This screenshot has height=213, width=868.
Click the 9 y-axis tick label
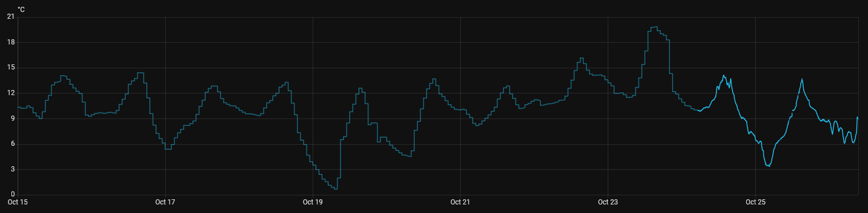click(13, 118)
